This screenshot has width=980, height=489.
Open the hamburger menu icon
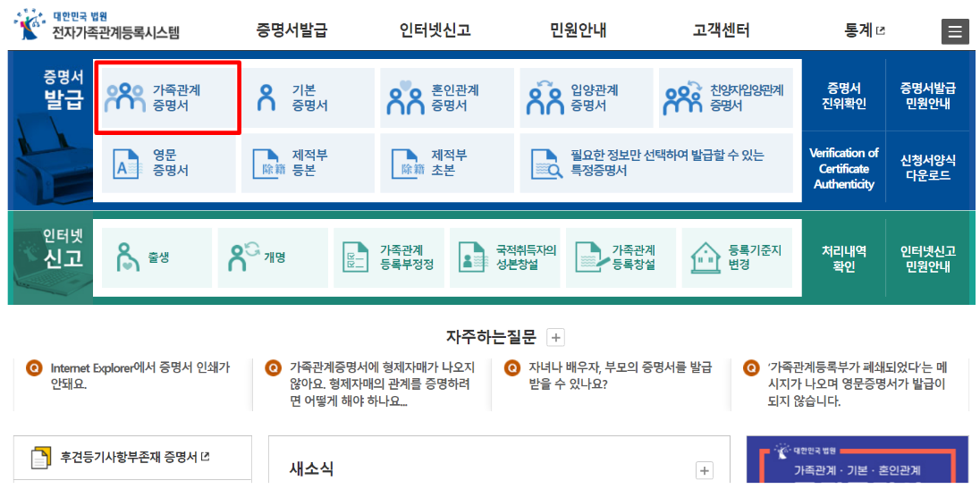[x=955, y=32]
